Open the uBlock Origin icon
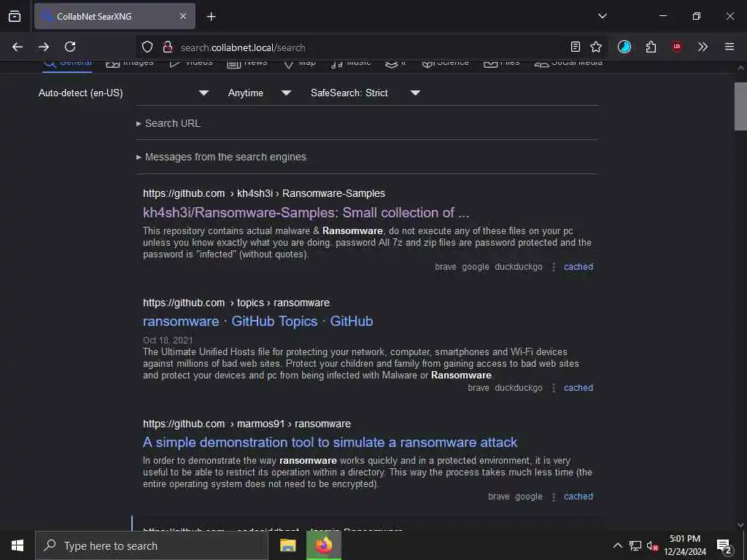Viewport: 747px width, 560px height. coord(677,47)
